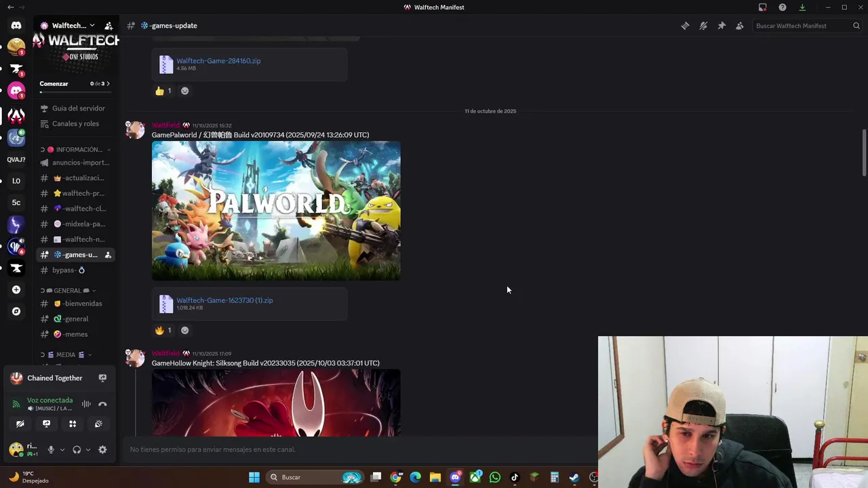Disconnect from voice with hang-up icon
This screenshot has width=868, height=488.
pos(102,404)
